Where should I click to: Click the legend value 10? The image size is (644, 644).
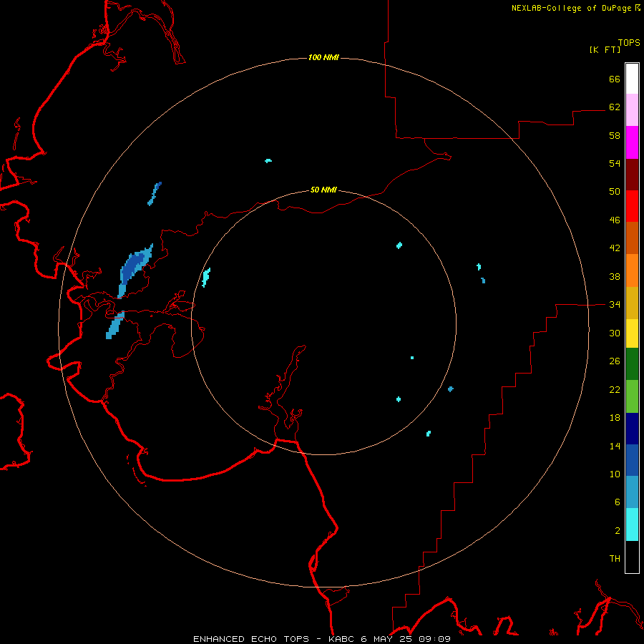pyautogui.click(x=615, y=474)
